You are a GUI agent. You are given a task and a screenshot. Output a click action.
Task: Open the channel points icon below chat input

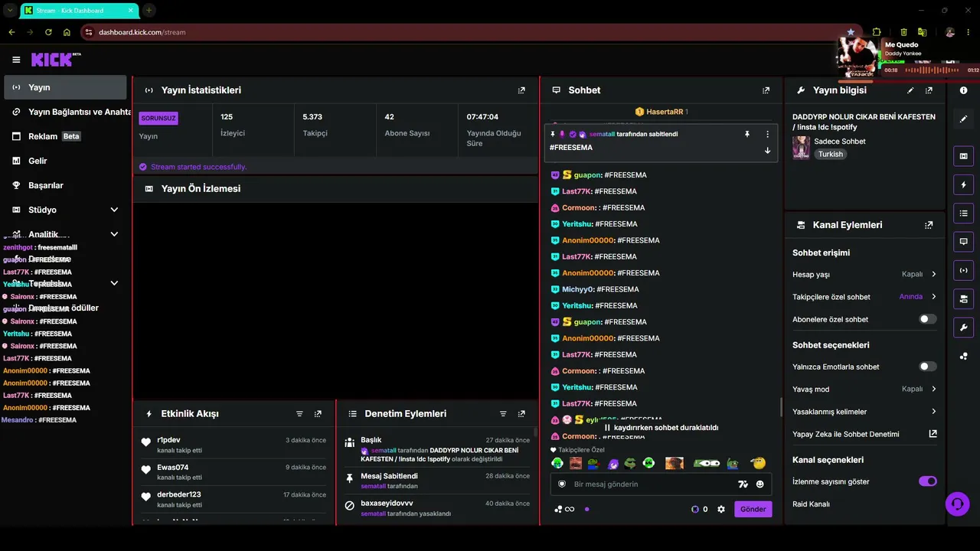(x=564, y=509)
